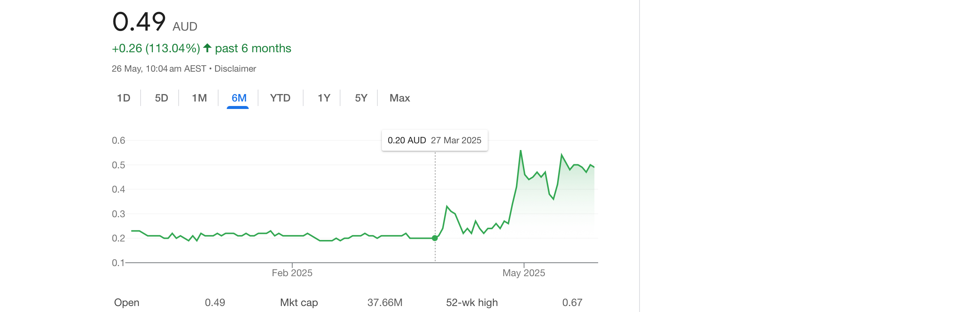The height and width of the screenshot is (312, 980).
Task: Click the Mkt cap value 37.66M
Action: coord(384,302)
